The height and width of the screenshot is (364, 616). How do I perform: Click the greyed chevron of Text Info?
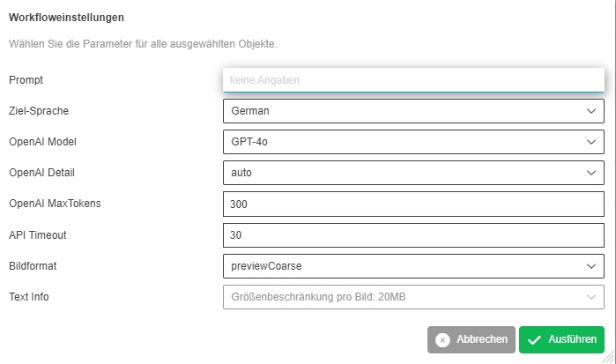coord(591,297)
